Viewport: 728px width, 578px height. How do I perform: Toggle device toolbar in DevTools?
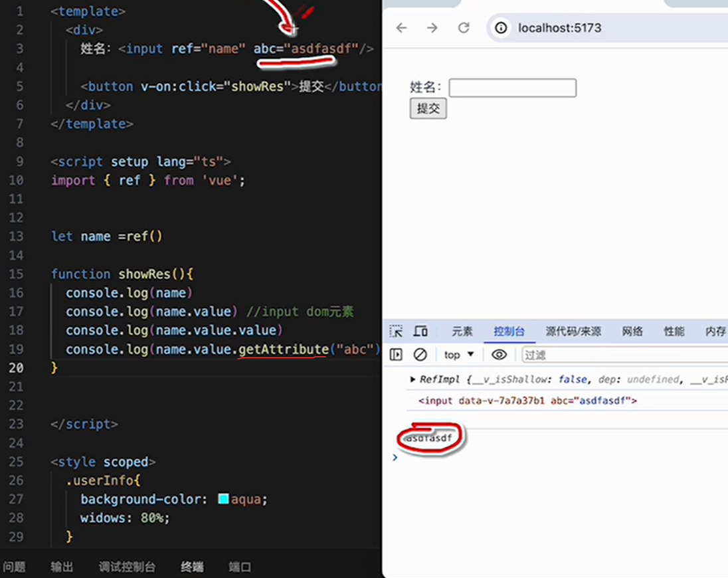pos(420,331)
